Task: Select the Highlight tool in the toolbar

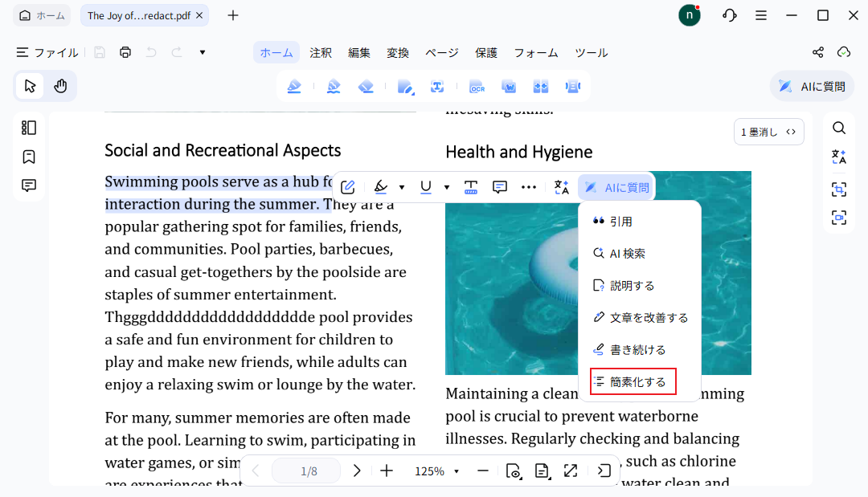Action: 294,86
